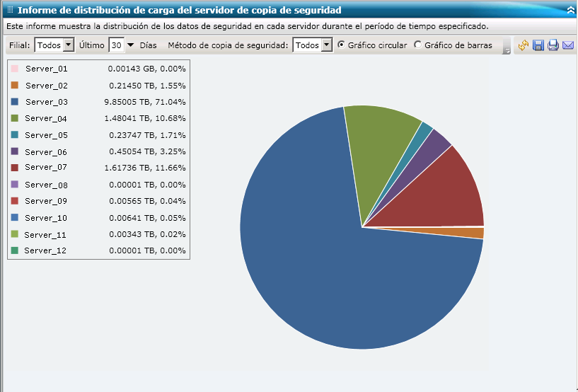Viewport: 578px width, 392px height.
Task: Click Server_04 green color swatch
Action: 15,118
